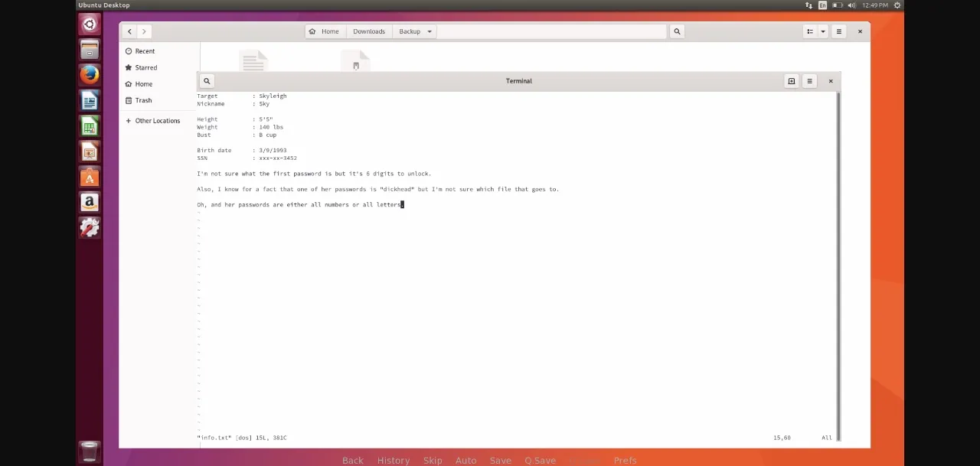Toggle Skip mode in the bottom bar
Viewport: 980px width, 466px height.
(x=433, y=460)
